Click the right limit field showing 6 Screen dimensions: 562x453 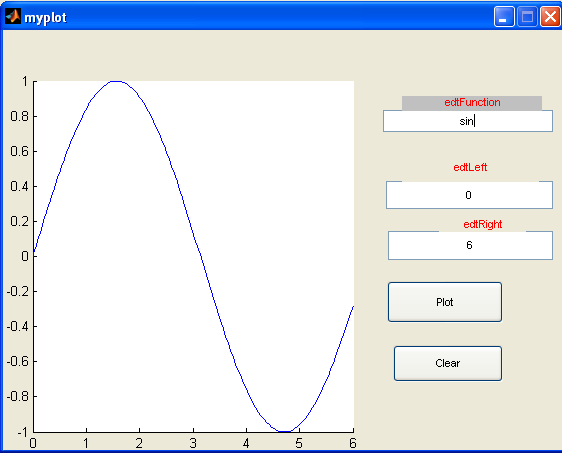(x=470, y=245)
